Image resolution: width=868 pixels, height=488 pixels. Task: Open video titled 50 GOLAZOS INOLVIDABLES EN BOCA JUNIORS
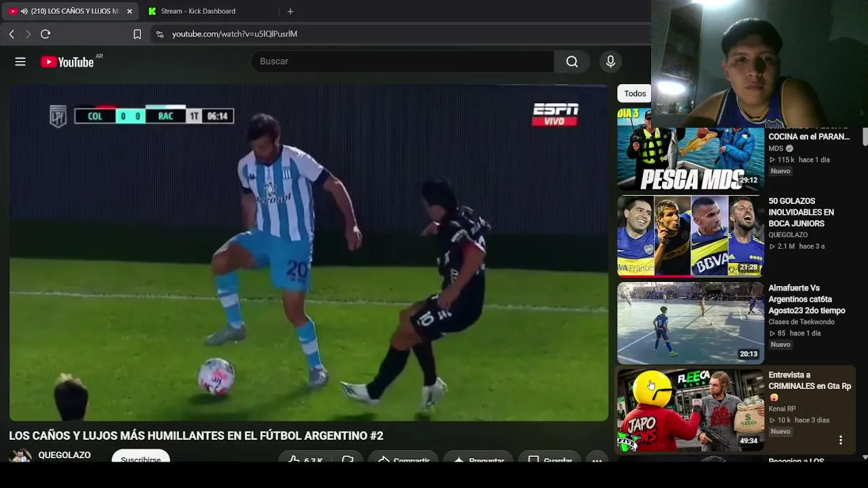click(x=801, y=212)
